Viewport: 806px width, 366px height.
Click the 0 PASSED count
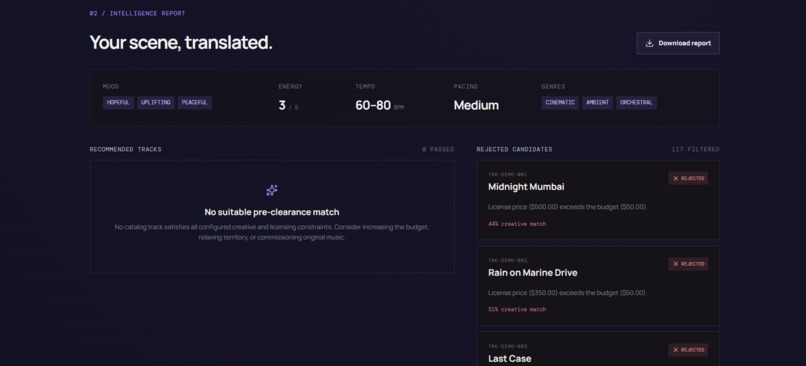(x=438, y=150)
